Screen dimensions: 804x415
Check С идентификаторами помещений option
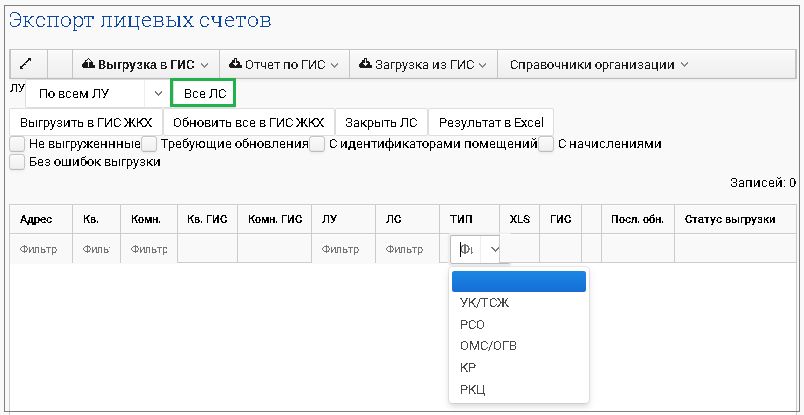click(317, 144)
